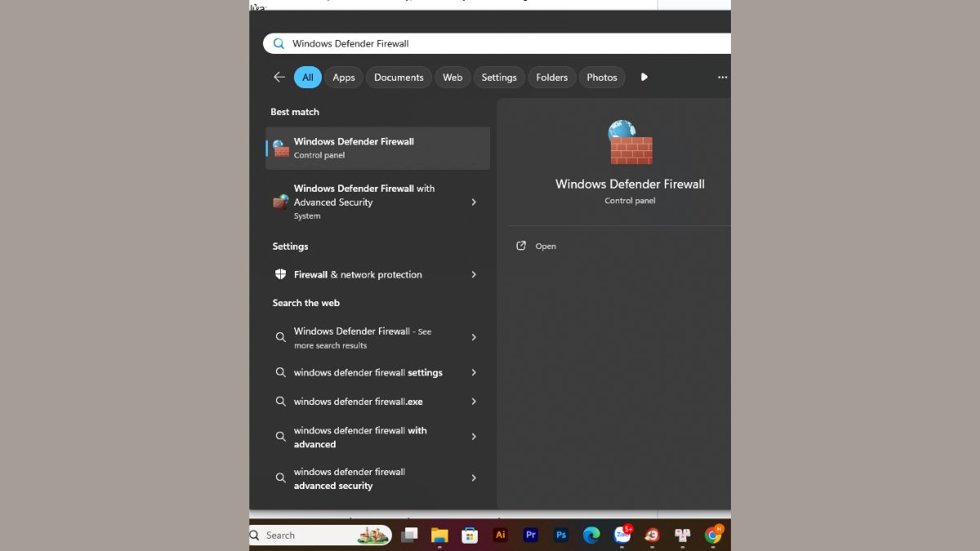Click the large firewall icon in preview pane

630,142
